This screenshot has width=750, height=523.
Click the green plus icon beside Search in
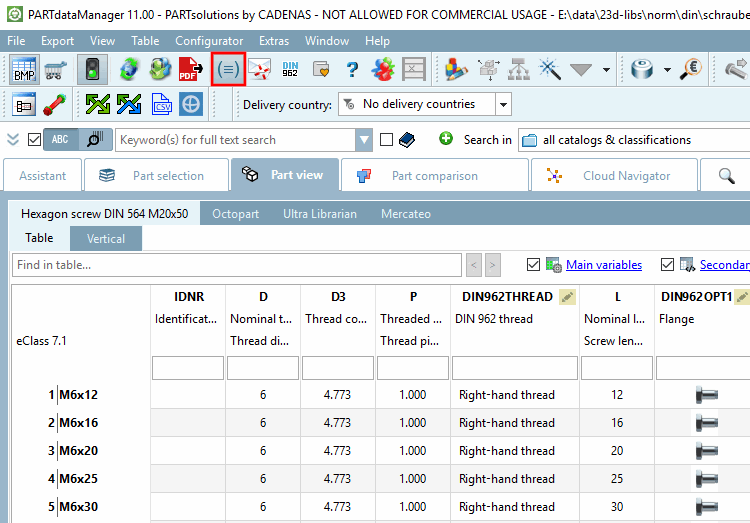click(446, 139)
